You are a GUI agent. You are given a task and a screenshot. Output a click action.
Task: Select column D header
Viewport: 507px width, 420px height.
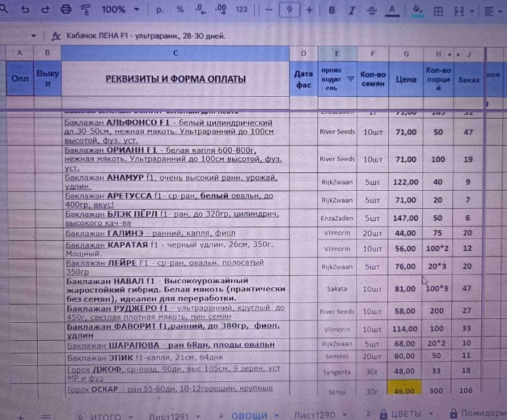pyautogui.click(x=303, y=53)
